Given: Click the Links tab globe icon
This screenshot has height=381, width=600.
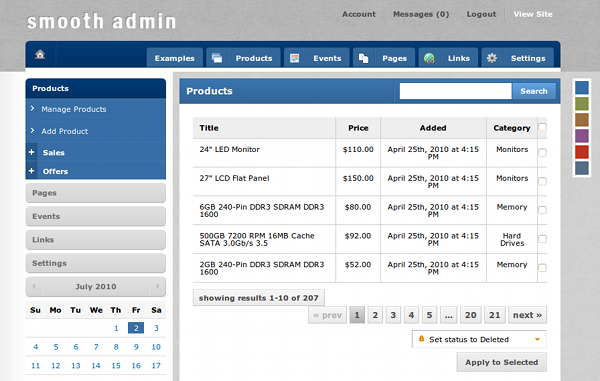Looking at the screenshot, I should click(x=429, y=58).
